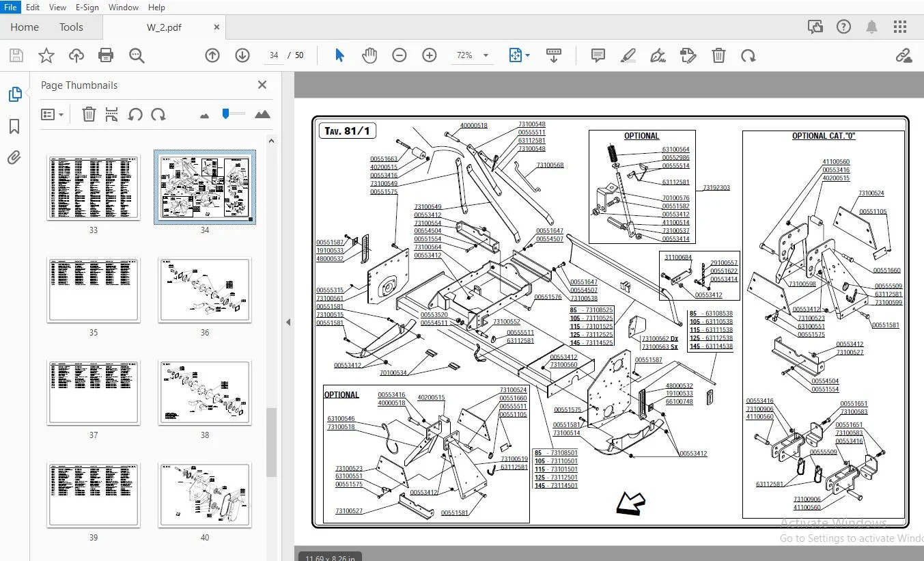Image resolution: width=924 pixels, height=561 pixels.
Task: Upload the file to cloud
Action: 76,55
